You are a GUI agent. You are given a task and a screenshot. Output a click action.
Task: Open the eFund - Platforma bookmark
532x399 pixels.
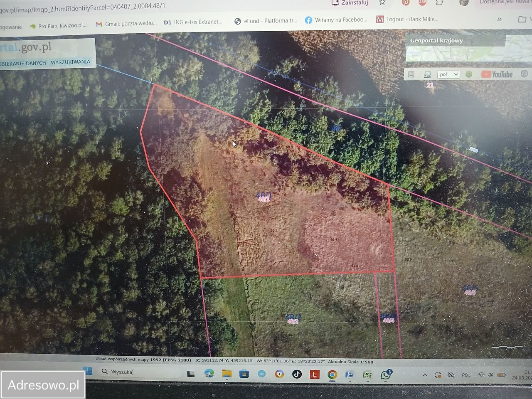point(266,21)
